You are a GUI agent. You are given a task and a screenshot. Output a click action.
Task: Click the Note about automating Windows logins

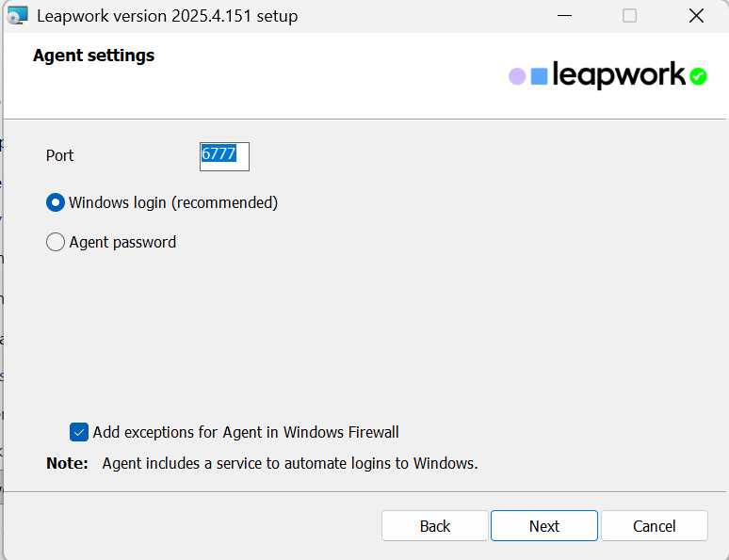(x=289, y=463)
